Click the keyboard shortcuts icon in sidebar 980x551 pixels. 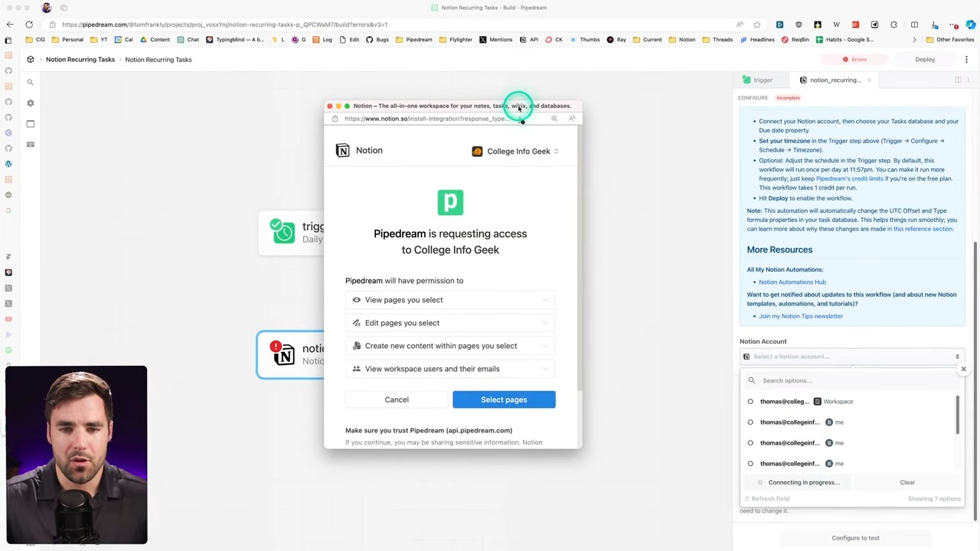(x=31, y=145)
